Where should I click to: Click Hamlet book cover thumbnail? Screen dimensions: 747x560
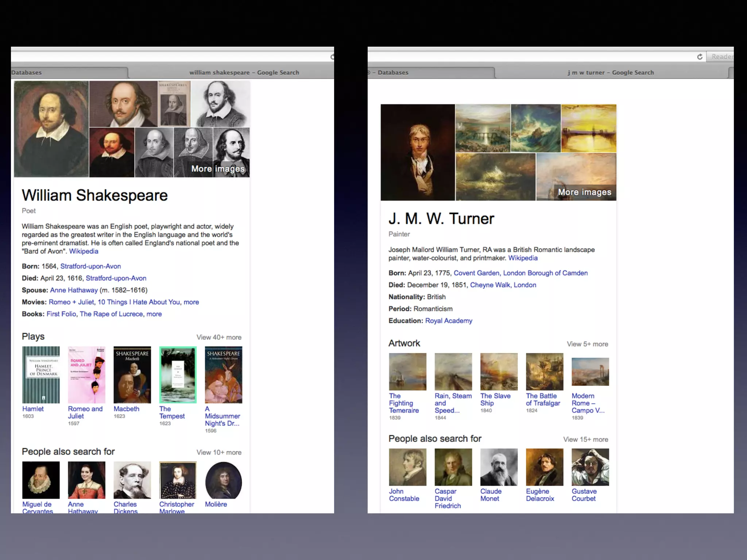pos(41,374)
